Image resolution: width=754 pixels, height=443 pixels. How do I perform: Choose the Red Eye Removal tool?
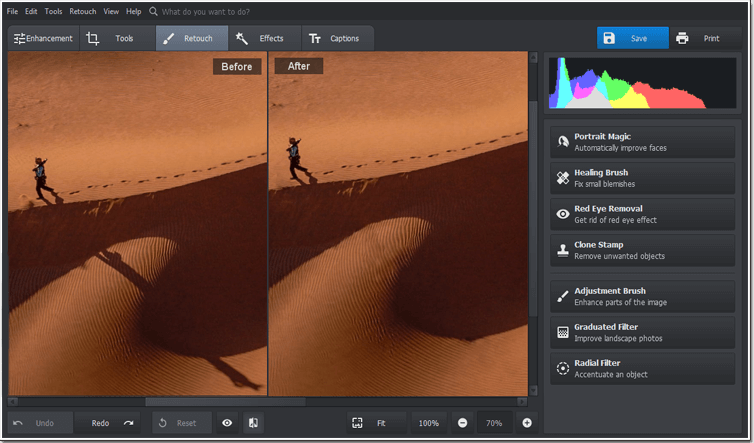click(x=642, y=214)
